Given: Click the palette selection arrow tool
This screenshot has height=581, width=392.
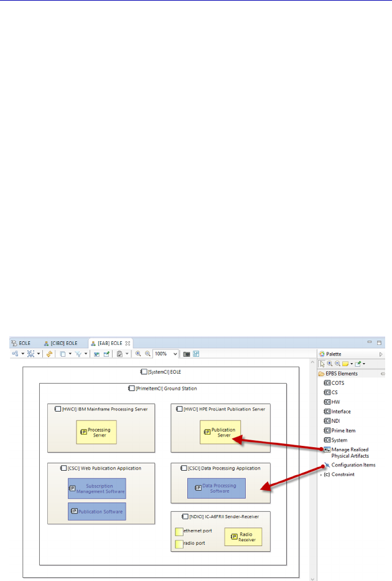Looking at the screenshot, I should (322, 364).
